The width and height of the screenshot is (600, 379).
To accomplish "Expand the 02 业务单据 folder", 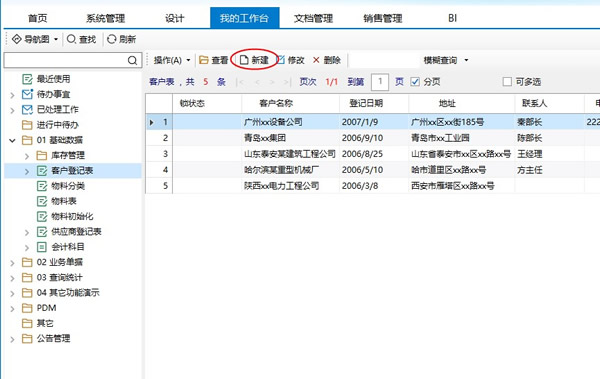I will coord(12,263).
